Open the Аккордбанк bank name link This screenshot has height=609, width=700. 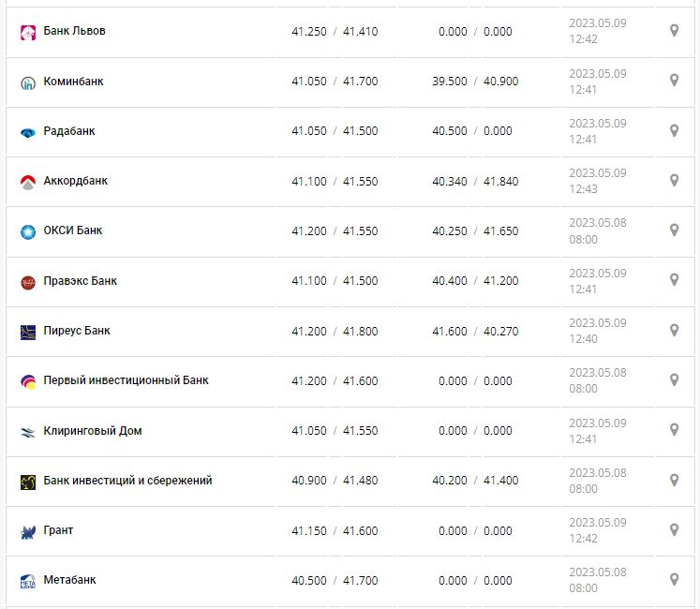(x=76, y=181)
